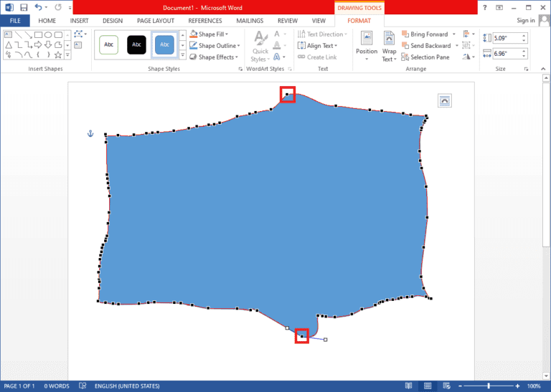Open the FILE tab
Image resolution: width=551 pixels, height=392 pixels.
tap(15, 21)
